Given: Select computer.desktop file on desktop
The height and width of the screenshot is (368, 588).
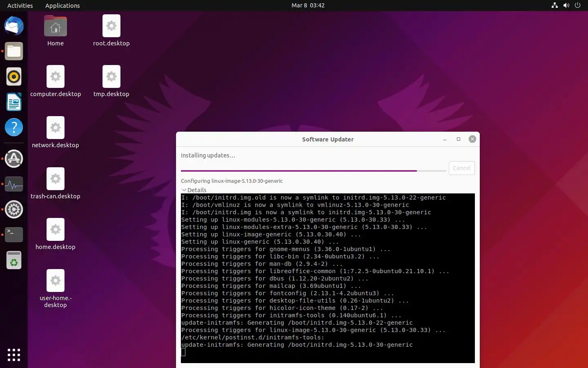Looking at the screenshot, I should pyautogui.click(x=56, y=81).
